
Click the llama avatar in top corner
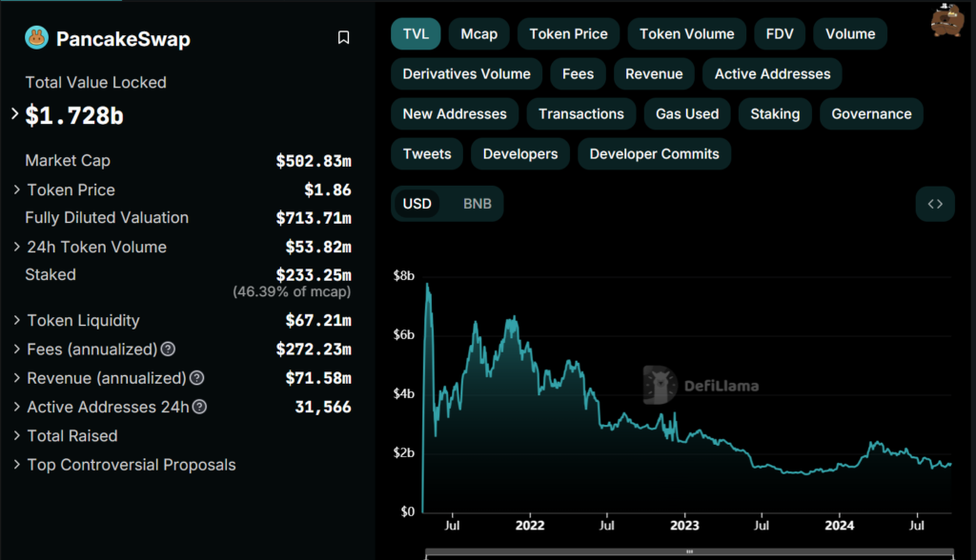pos(946,21)
